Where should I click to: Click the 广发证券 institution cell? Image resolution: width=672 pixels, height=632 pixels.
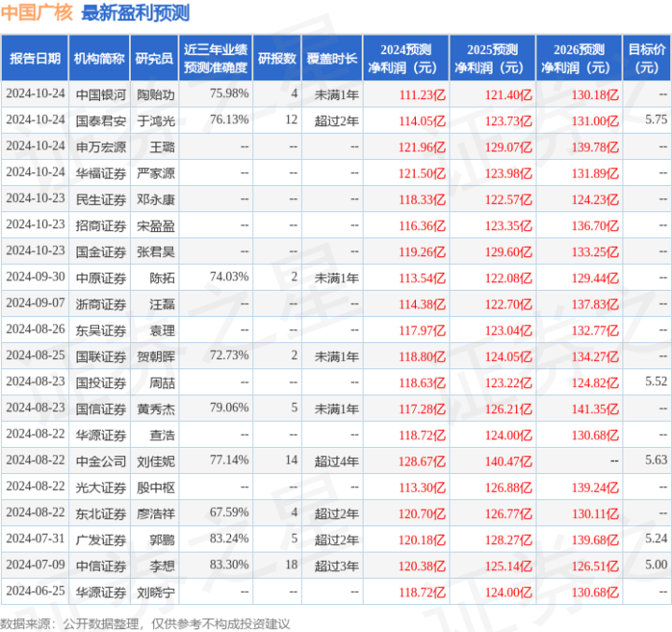coord(101,539)
